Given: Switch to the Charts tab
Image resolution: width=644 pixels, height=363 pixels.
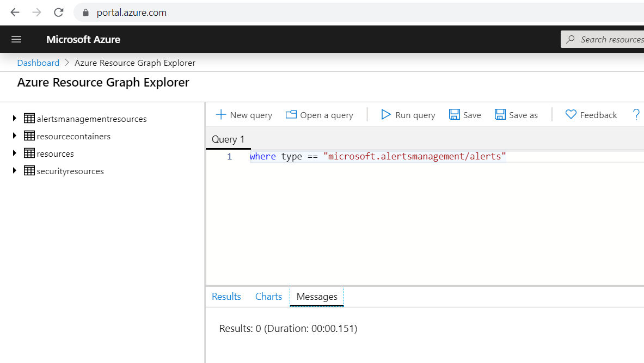Looking at the screenshot, I should [268, 296].
